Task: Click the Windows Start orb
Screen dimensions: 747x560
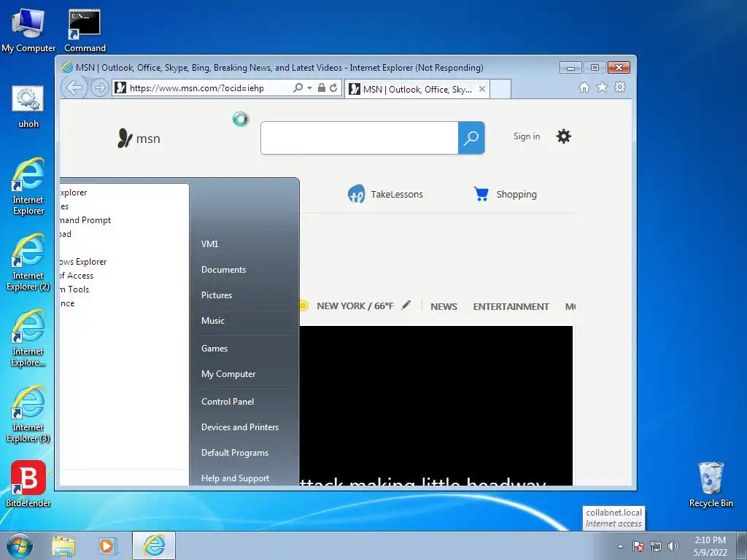Action: click(20, 545)
